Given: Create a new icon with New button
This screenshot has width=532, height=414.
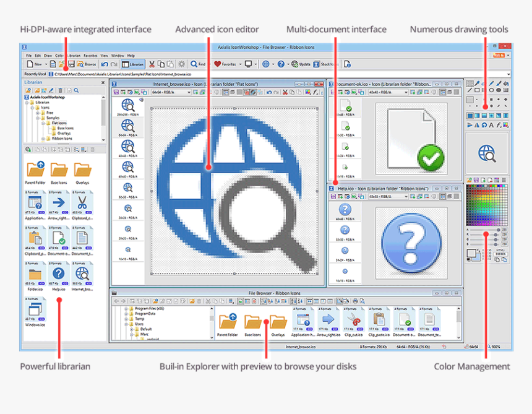Looking at the screenshot, I should click(x=34, y=64).
